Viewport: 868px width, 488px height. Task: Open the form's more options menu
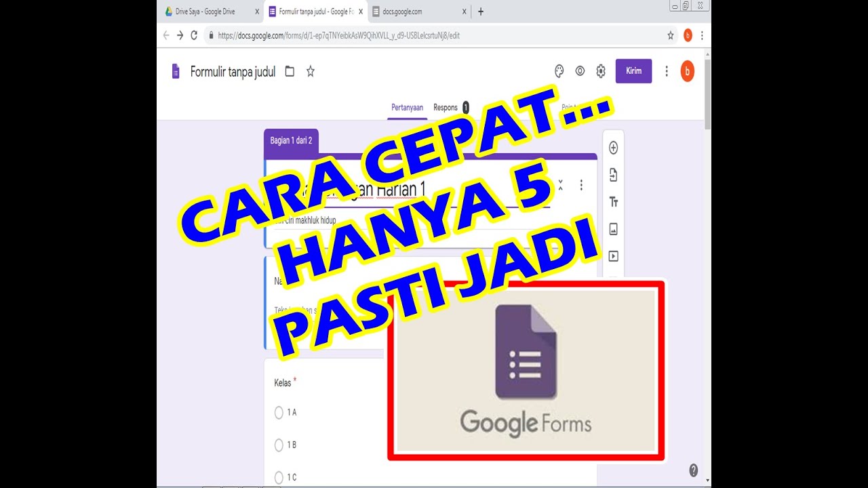[667, 71]
